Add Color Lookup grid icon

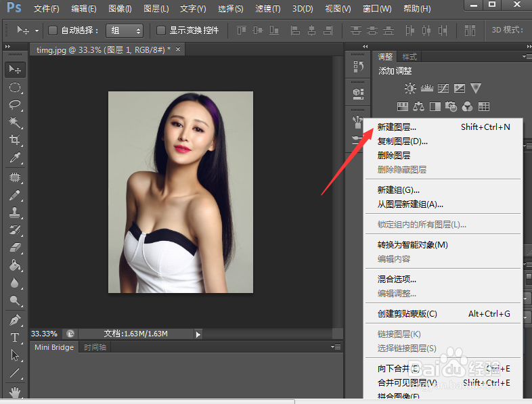tap(484, 107)
